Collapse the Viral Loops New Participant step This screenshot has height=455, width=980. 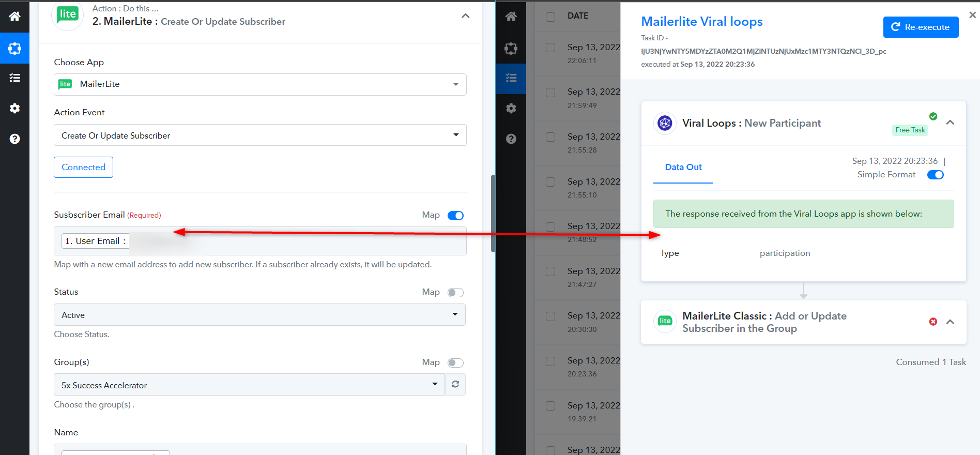click(950, 123)
